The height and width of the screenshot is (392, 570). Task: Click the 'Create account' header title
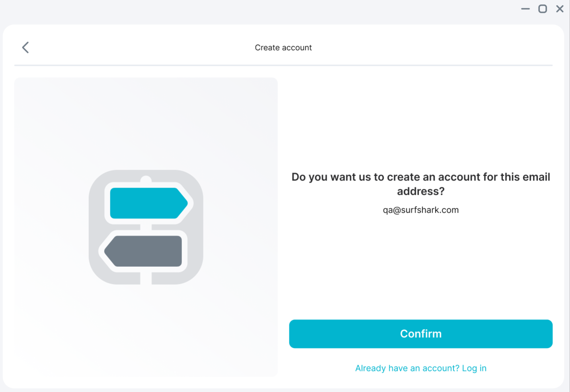click(283, 48)
